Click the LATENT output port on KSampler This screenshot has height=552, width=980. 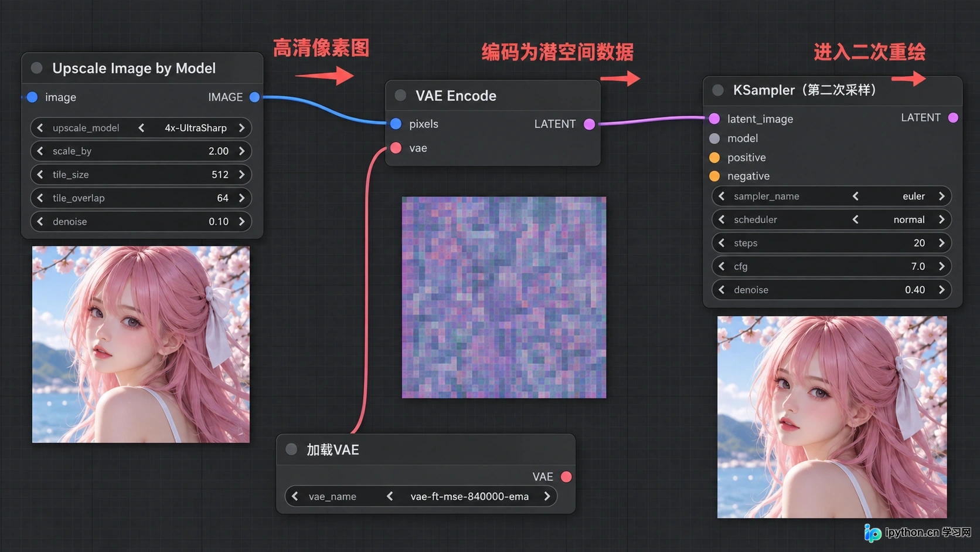pyautogui.click(x=953, y=118)
